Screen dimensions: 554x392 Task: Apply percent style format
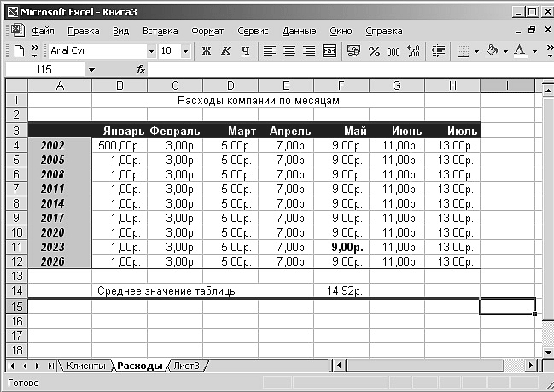click(374, 51)
